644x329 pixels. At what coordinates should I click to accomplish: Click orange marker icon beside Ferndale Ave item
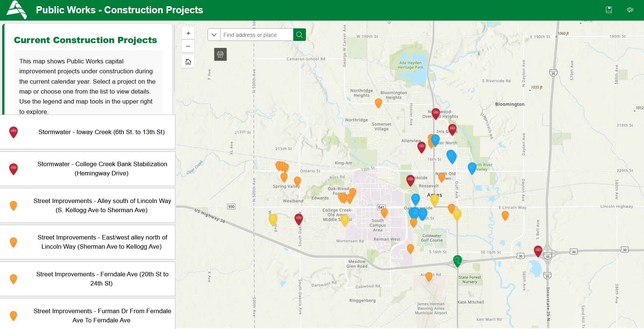[x=13, y=279]
